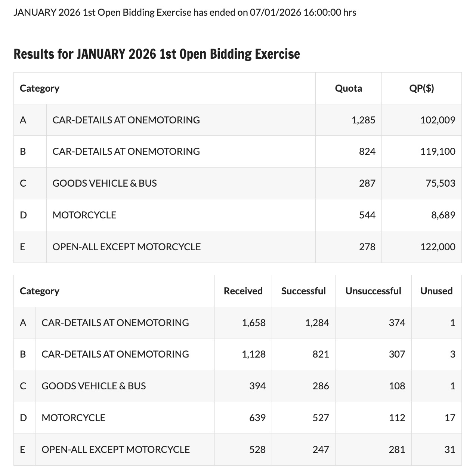
Task: Select the Quota column header
Action: [348, 88]
